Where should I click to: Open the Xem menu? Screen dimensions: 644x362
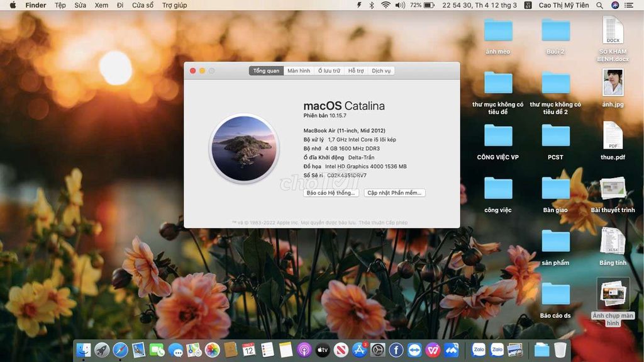coord(101,5)
